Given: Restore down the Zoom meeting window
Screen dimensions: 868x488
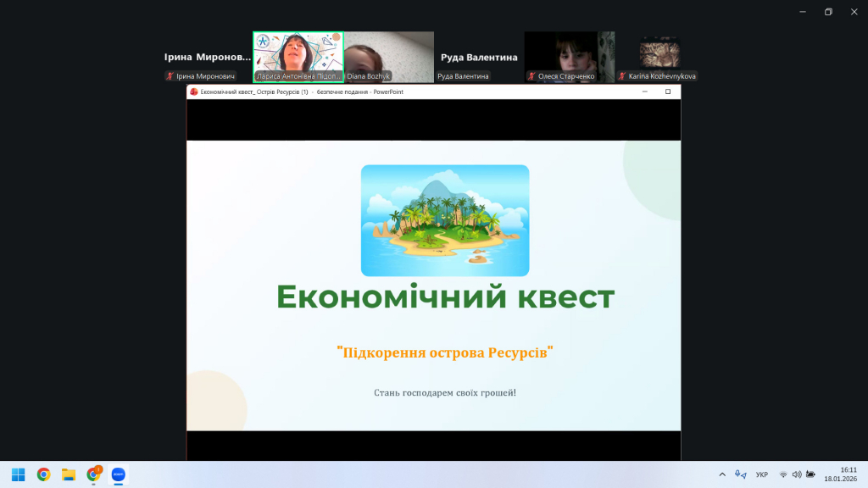Looking at the screenshot, I should 828,11.
